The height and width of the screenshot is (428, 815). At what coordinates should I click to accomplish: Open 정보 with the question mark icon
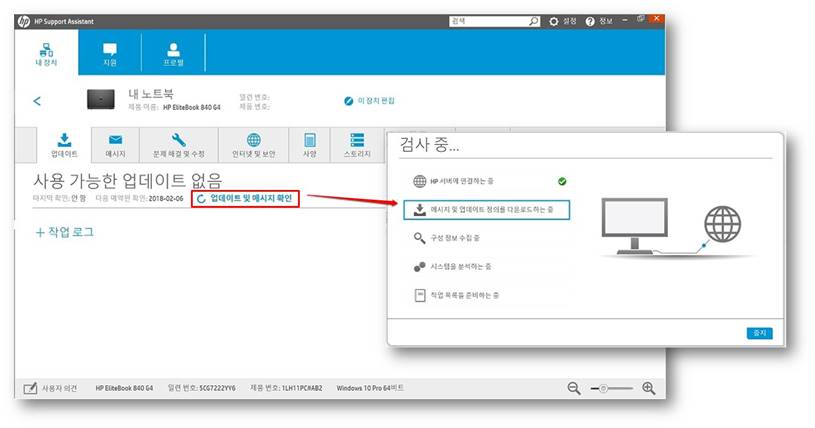[590, 21]
